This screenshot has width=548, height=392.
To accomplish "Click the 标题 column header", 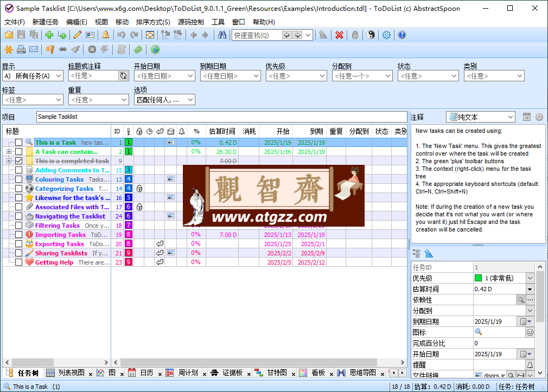I will (x=56, y=131).
